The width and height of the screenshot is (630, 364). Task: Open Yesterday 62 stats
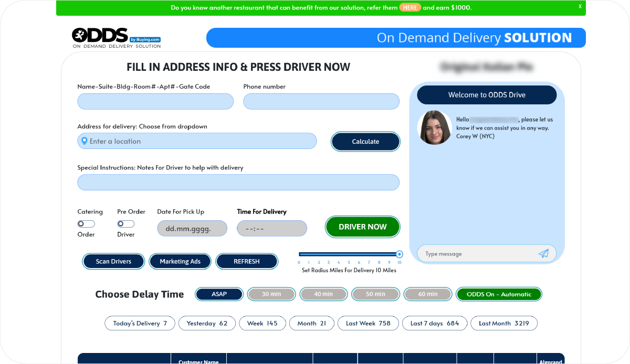tap(207, 324)
